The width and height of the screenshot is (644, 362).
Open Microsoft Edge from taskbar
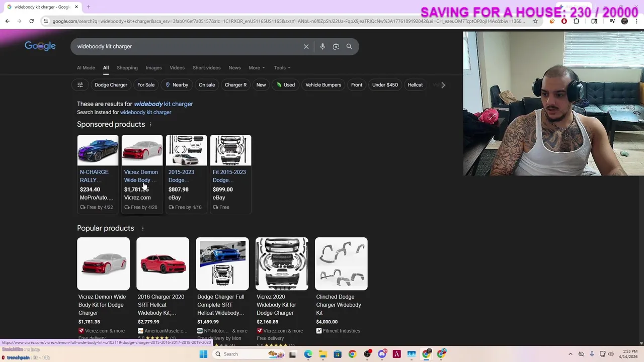[x=308, y=354]
